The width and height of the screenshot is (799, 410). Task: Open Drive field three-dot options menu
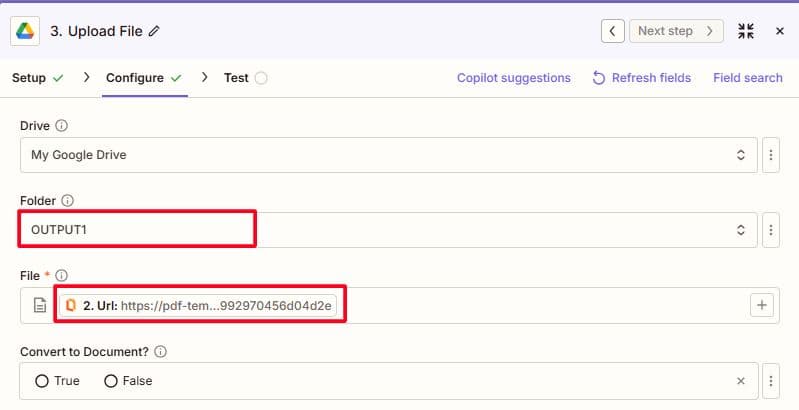pos(770,155)
